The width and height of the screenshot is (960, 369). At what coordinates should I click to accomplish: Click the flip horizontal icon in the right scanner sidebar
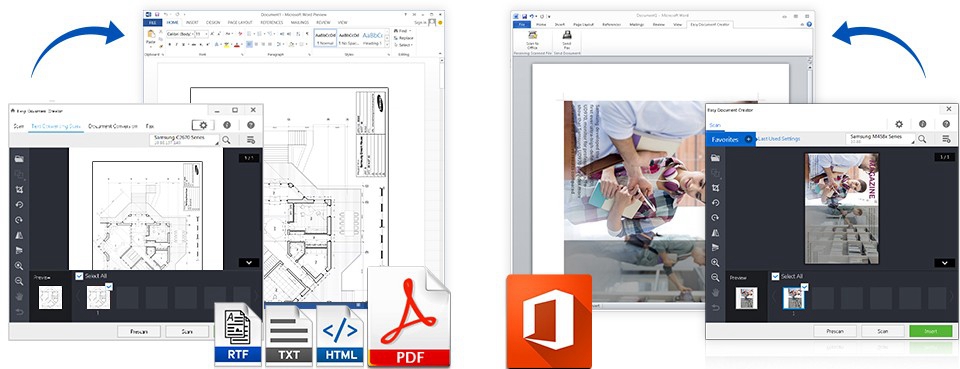pyautogui.click(x=715, y=233)
